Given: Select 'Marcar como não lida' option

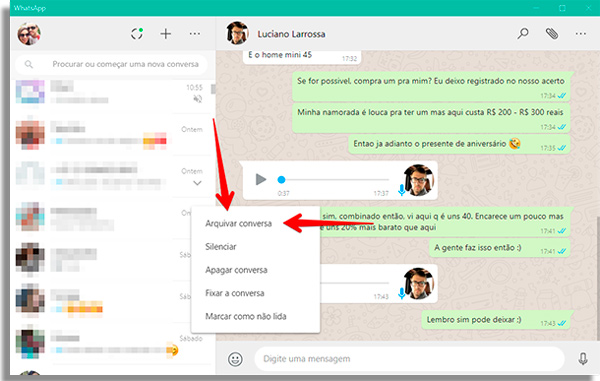Looking at the screenshot, I should [x=246, y=316].
